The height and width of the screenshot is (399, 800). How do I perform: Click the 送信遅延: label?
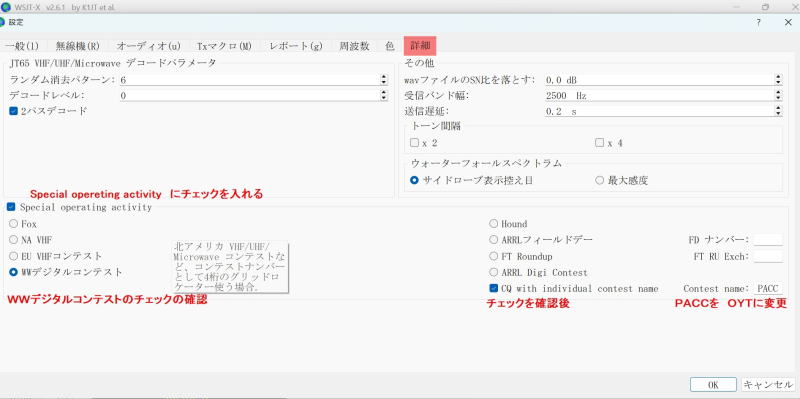(x=427, y=111)
